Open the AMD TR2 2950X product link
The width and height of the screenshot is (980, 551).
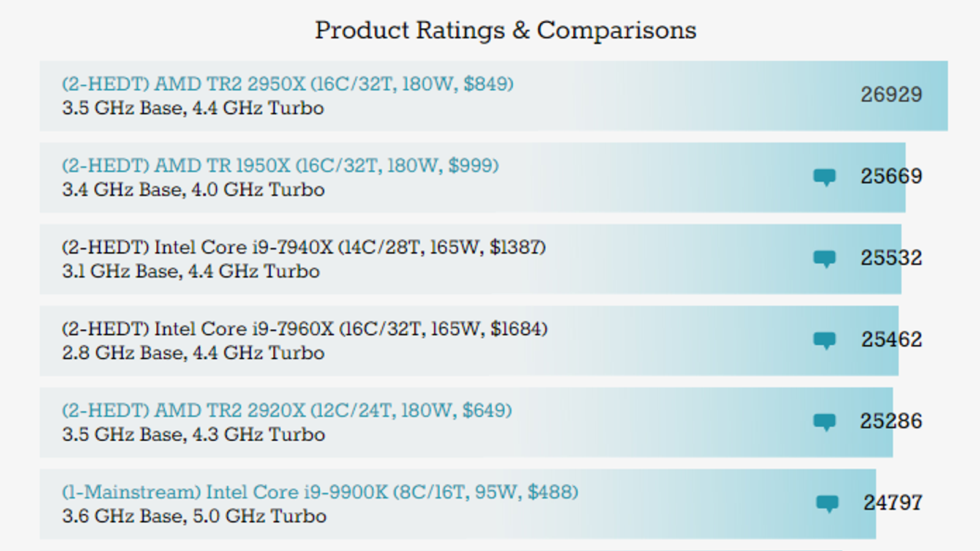[287, 84]
